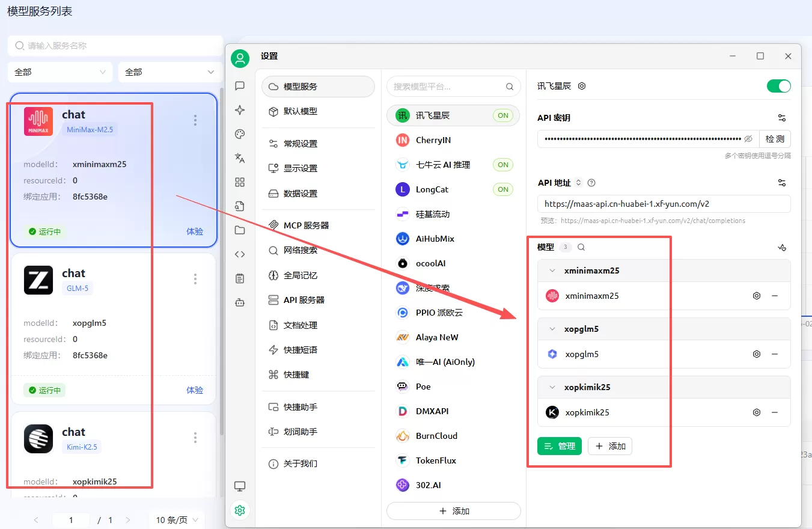Toggle off the 讯飞星辰 provider switch
The height and width of the screenshot is (529, 812).
click(x=779, y=86)
